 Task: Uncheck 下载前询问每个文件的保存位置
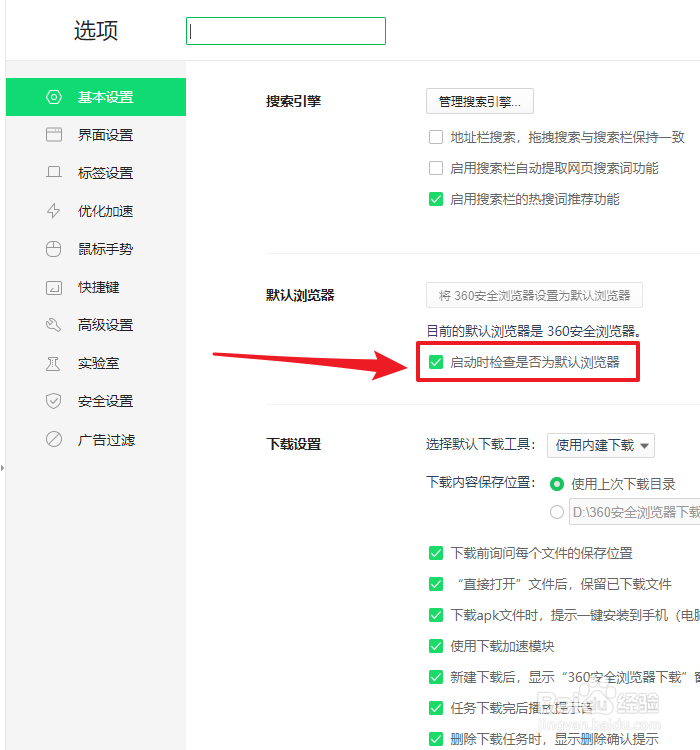click(436, 553)
